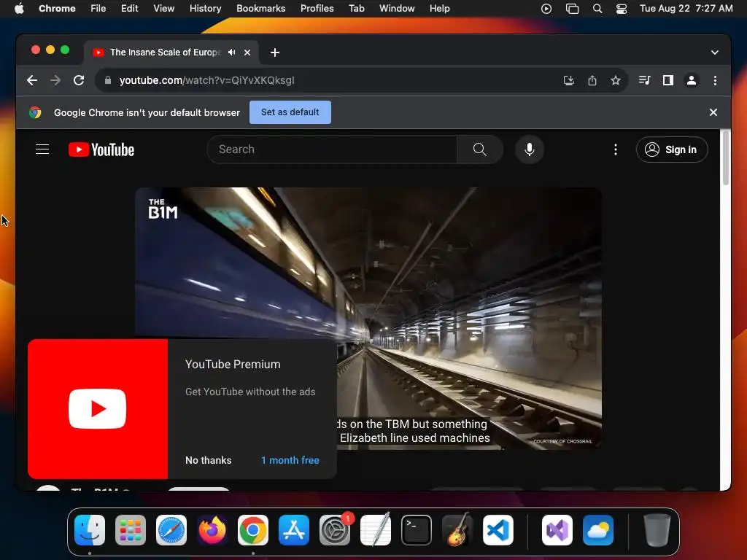Screen dimensions: 747x560
Task: Open Chrome app menu in menu bar
Action: (x=57, y=9)
